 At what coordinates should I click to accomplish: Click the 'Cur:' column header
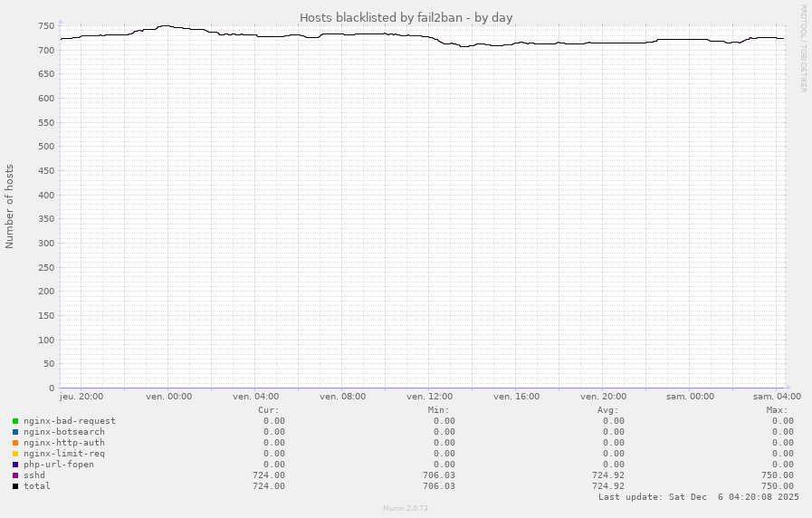click(x=268, y=410)
